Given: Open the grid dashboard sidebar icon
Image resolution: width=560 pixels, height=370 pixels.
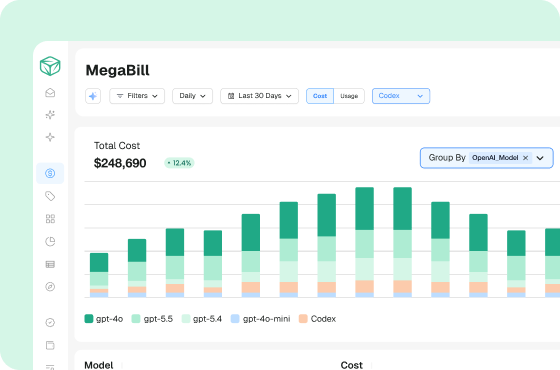Looking at the screenshot, I should click(x=50, y=219).
